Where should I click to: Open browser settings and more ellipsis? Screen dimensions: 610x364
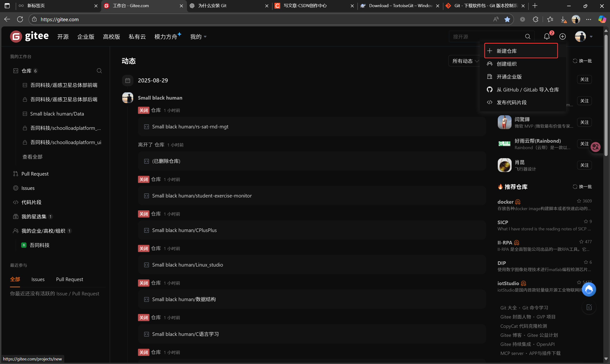point(589,19)
